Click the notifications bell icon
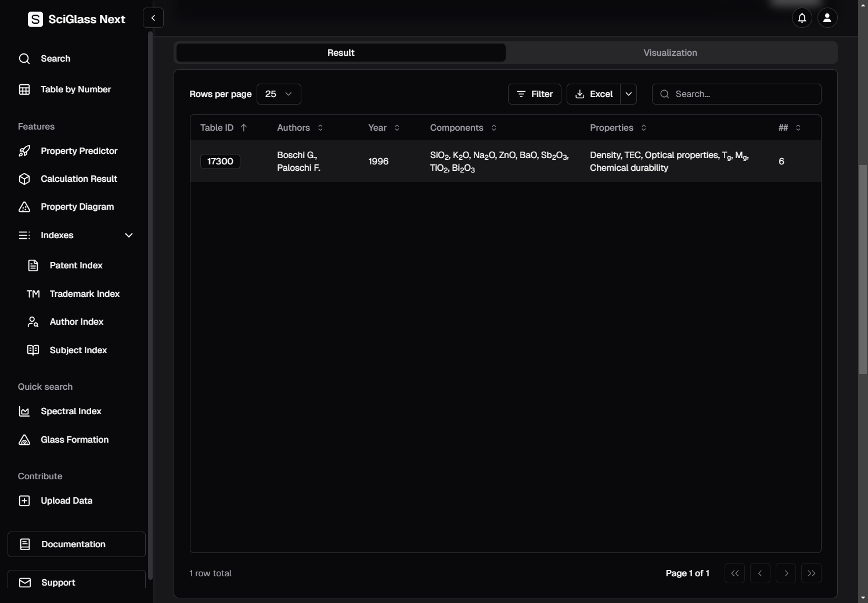The image size is (868, 603). pos(802,18)
